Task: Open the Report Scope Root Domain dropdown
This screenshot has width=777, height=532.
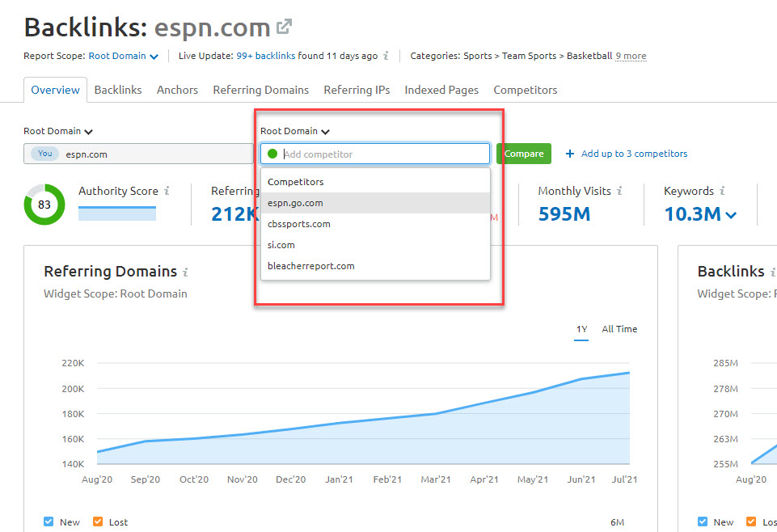Action: coord(124,56)
